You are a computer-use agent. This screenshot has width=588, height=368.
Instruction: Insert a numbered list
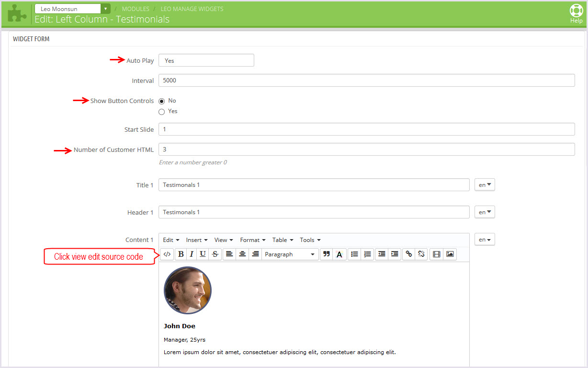coord(367,254)
